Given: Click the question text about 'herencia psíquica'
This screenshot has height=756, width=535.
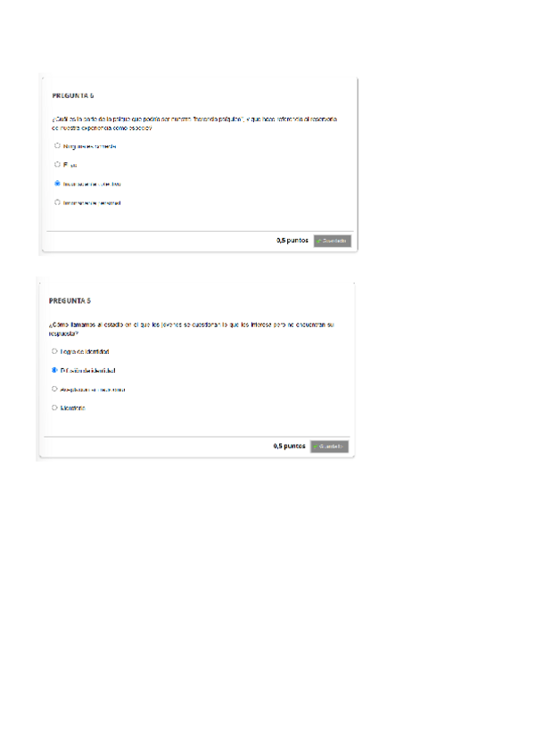Looking at the screenshot, I should [194, 123].
